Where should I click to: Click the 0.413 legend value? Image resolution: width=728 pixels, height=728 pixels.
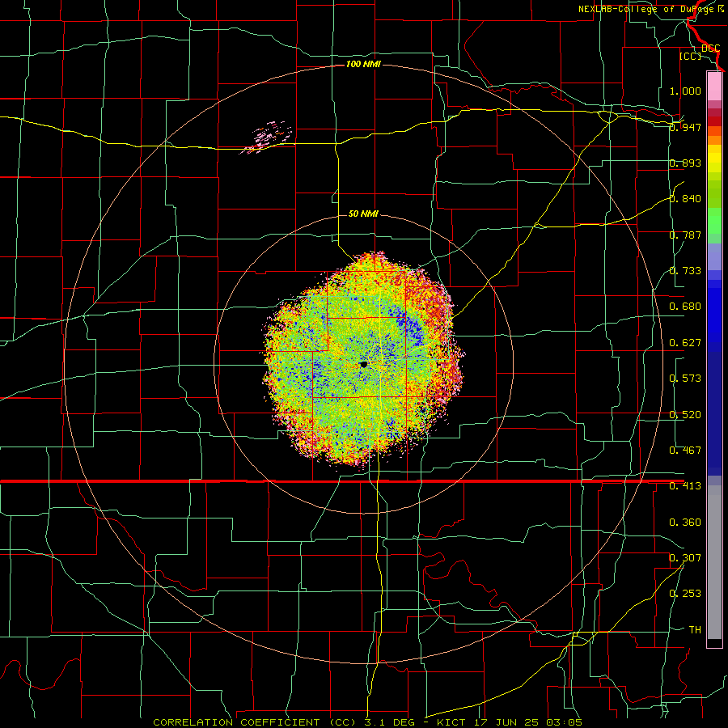click(x=685, y=486)
